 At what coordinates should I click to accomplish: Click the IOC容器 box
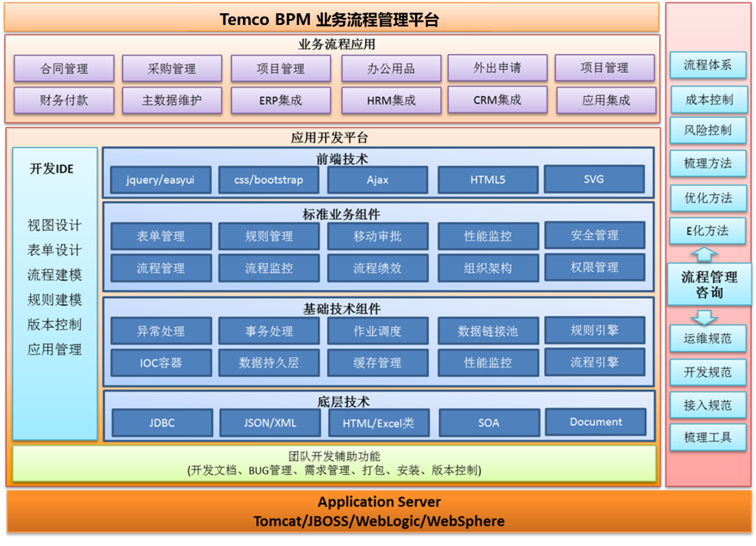(x=160, y=363)
